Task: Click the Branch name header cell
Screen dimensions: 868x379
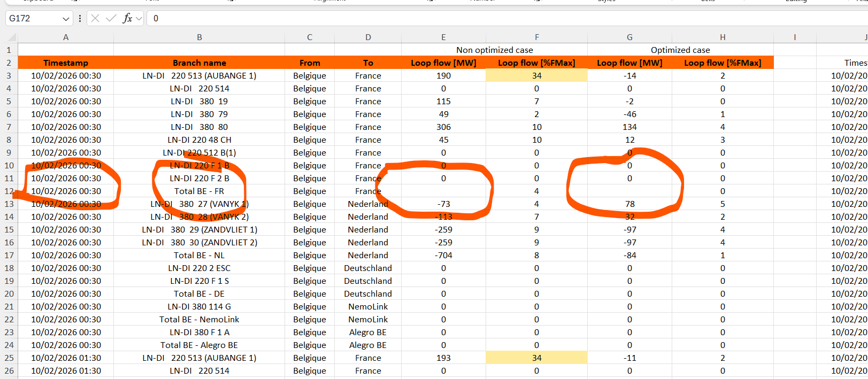Action: point(199,63)
